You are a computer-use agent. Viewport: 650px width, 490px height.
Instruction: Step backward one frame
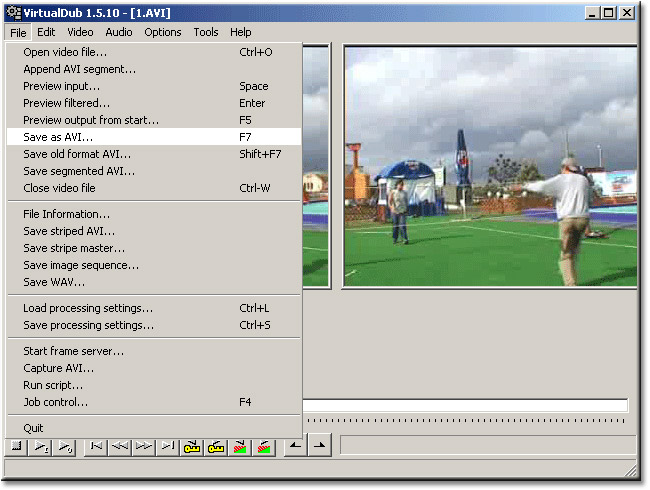point(120,447)
